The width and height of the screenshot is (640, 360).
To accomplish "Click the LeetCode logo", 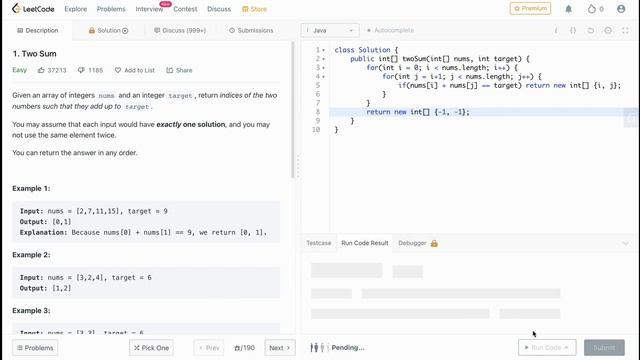I will click(x=33, y=9).
